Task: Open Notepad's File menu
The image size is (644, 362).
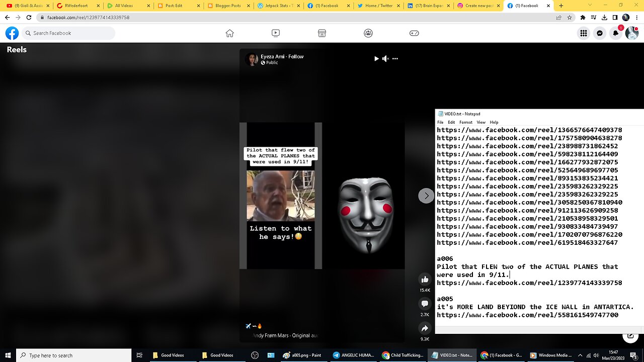Action: point(440,122)
